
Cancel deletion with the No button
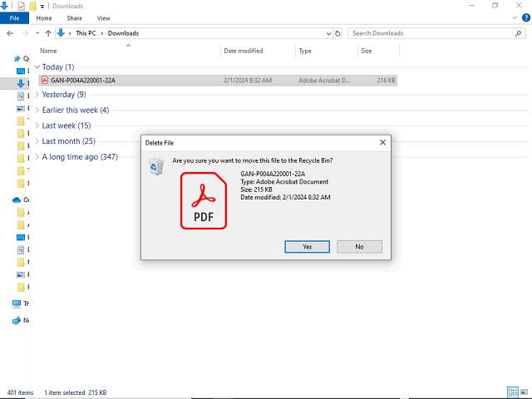tap(359, 247)
